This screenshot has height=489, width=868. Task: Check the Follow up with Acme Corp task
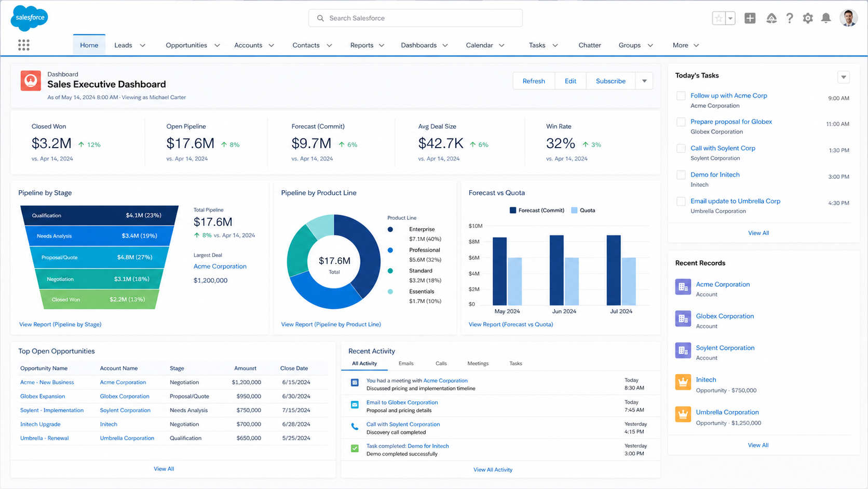681,96
